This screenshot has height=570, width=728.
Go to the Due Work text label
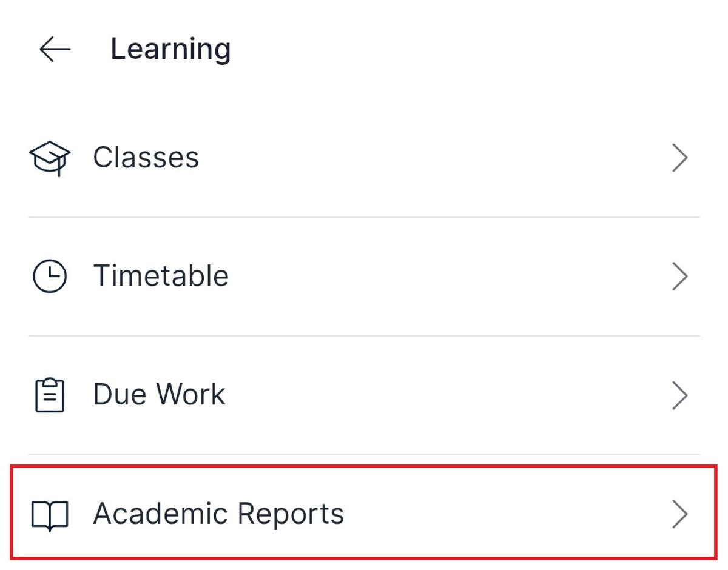click(159, 395)
